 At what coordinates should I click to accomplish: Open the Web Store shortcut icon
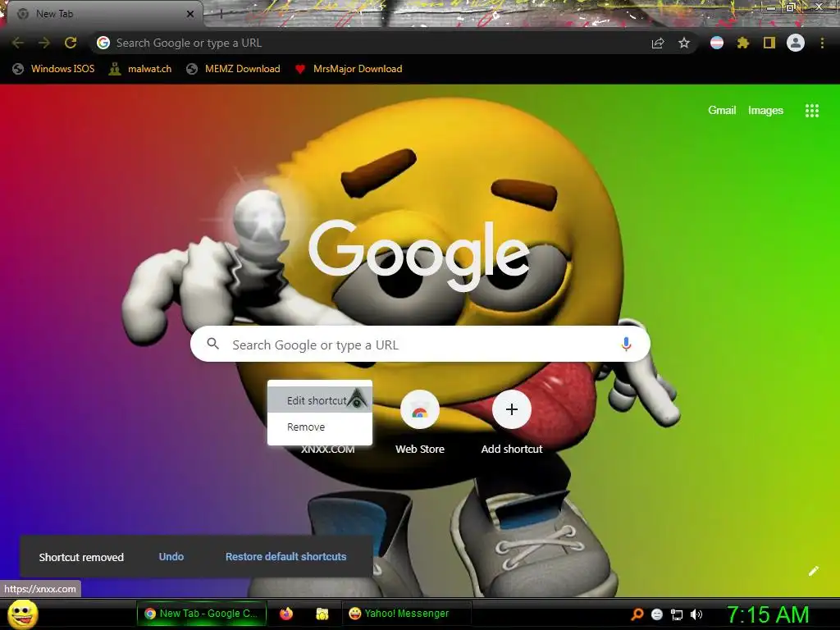(420, 410)
